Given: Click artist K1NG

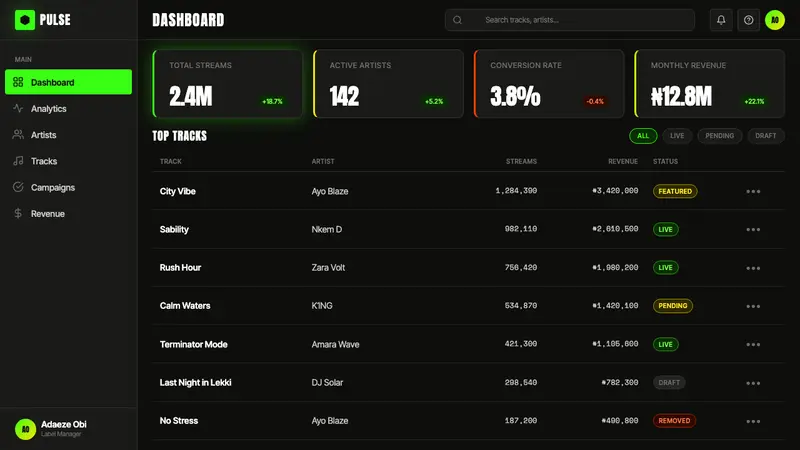Looking at the screenshot, I should coord(322,306).
